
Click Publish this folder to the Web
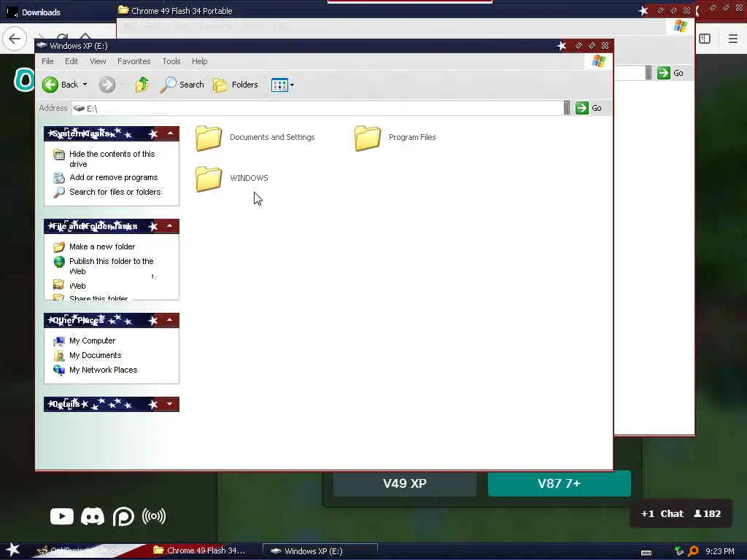(x=112, y=266)
